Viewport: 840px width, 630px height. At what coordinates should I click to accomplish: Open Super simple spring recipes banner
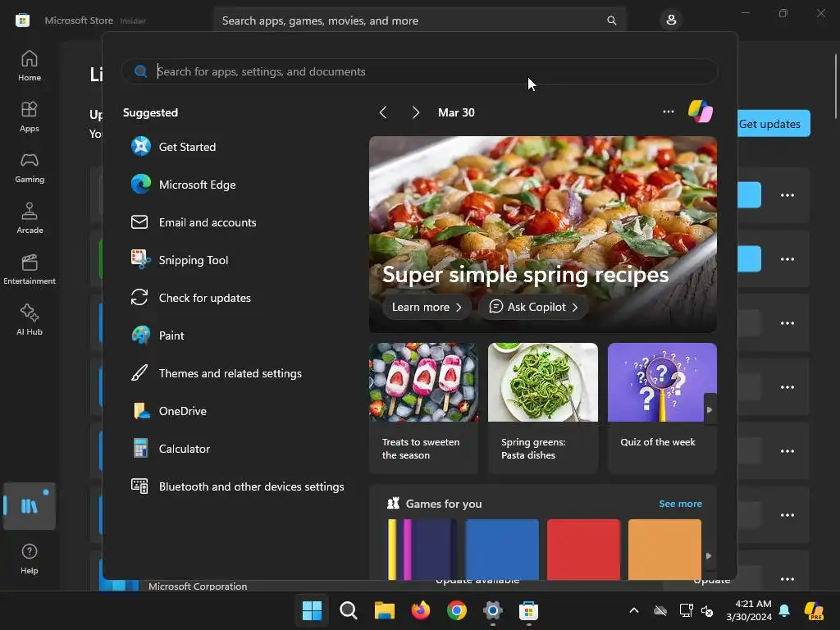[543, 234]
